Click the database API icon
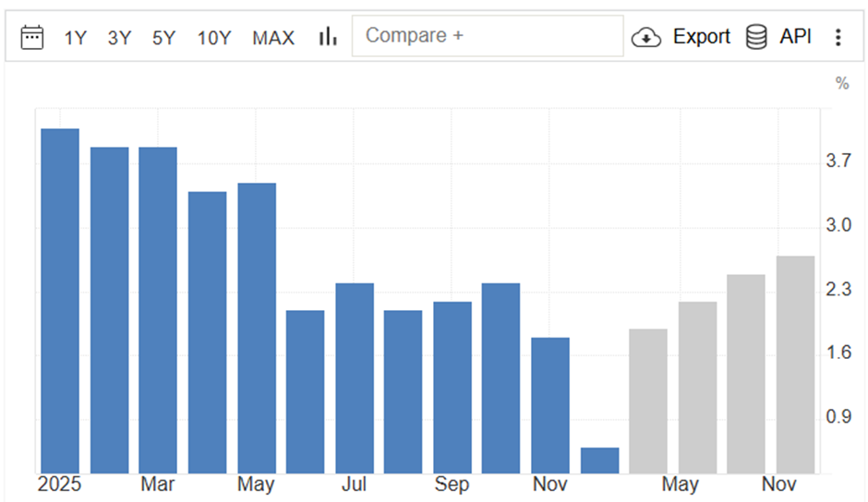 pyautogui.click(x=756, y=37)
